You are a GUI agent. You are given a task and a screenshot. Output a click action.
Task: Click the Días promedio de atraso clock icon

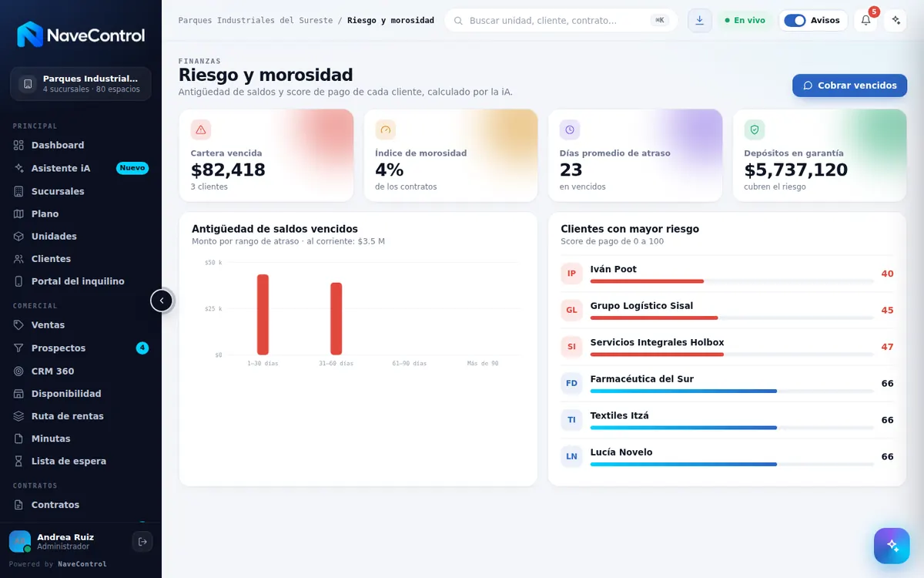(x=570, y=129)
